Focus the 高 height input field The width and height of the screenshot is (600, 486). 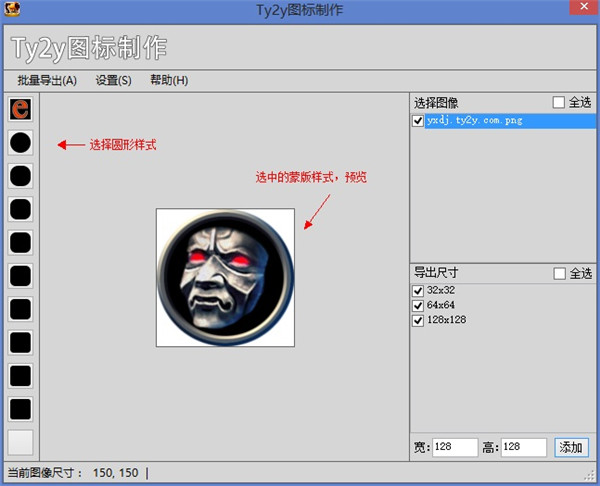(x=523, y=447)
